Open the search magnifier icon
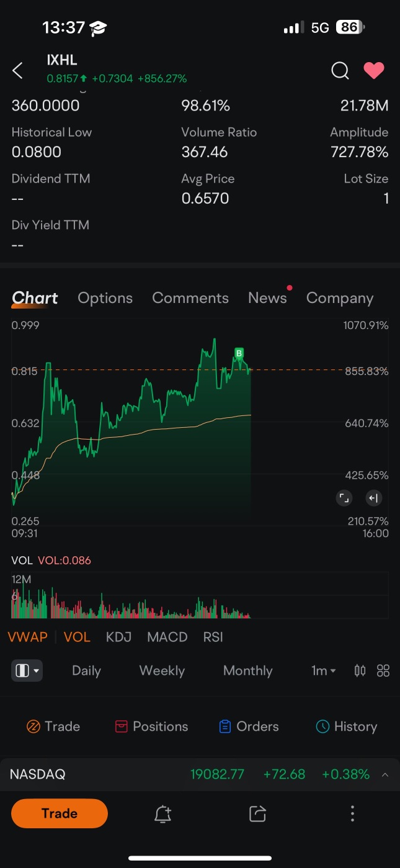This screenshot has height=868, width=400. click(x=340, y=71)
